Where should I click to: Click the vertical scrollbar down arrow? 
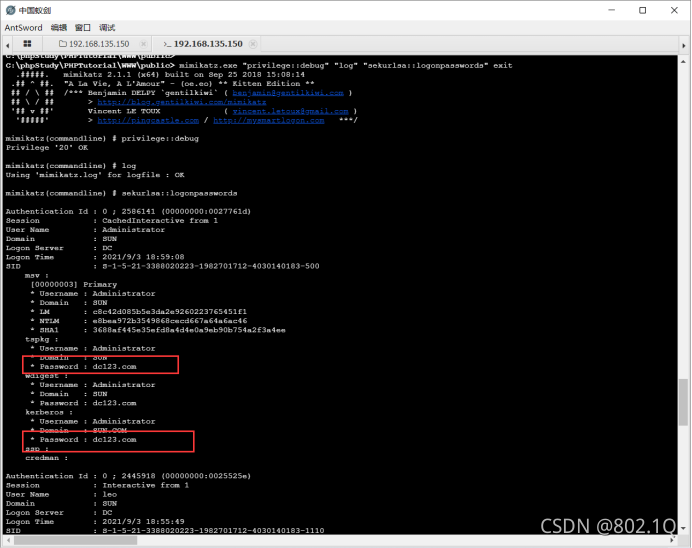(683, 528)
